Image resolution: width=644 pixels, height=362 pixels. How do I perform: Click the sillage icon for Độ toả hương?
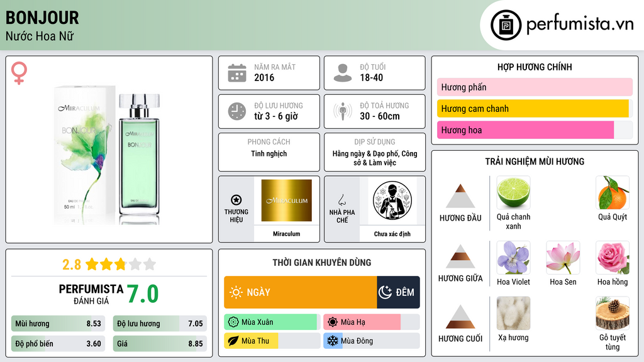(x=343, y=111)
